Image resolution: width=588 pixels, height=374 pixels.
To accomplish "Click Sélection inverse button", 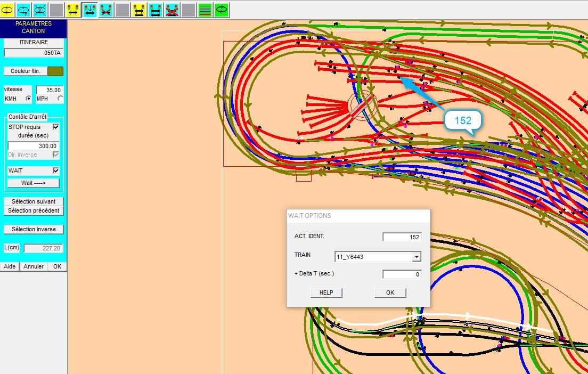I will (34, 229).
